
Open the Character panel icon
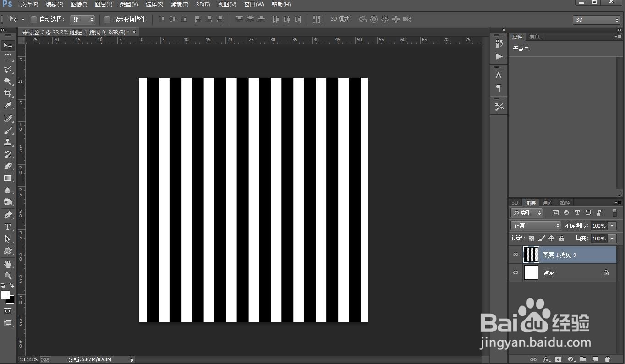[x=499, y=76]
